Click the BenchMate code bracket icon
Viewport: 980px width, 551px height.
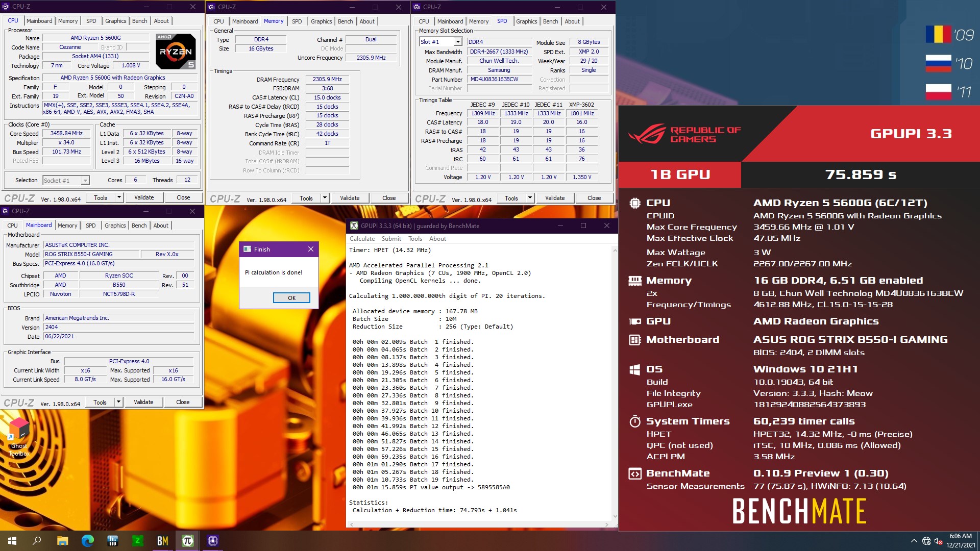pyautogui.click(x=635, y=473)
